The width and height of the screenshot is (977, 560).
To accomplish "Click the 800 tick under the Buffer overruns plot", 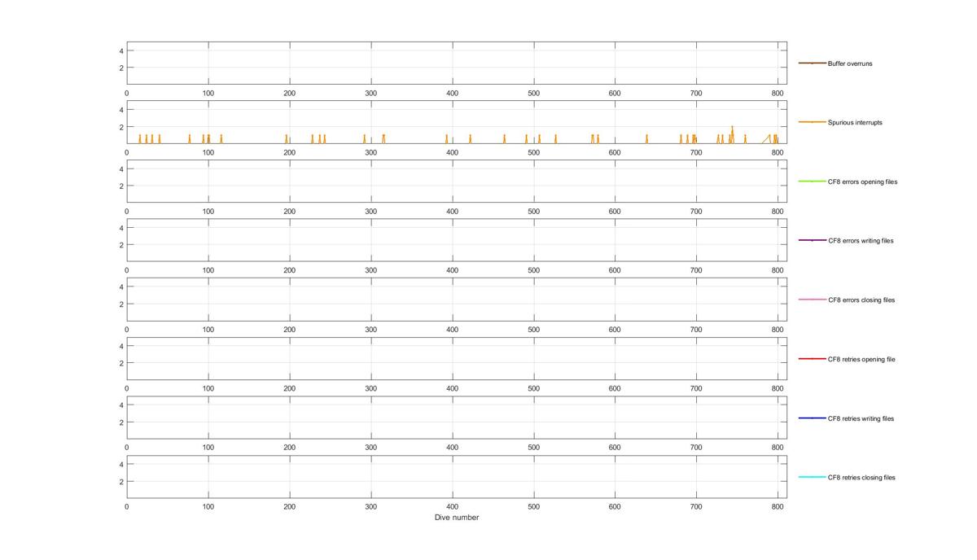I will 778,94.
